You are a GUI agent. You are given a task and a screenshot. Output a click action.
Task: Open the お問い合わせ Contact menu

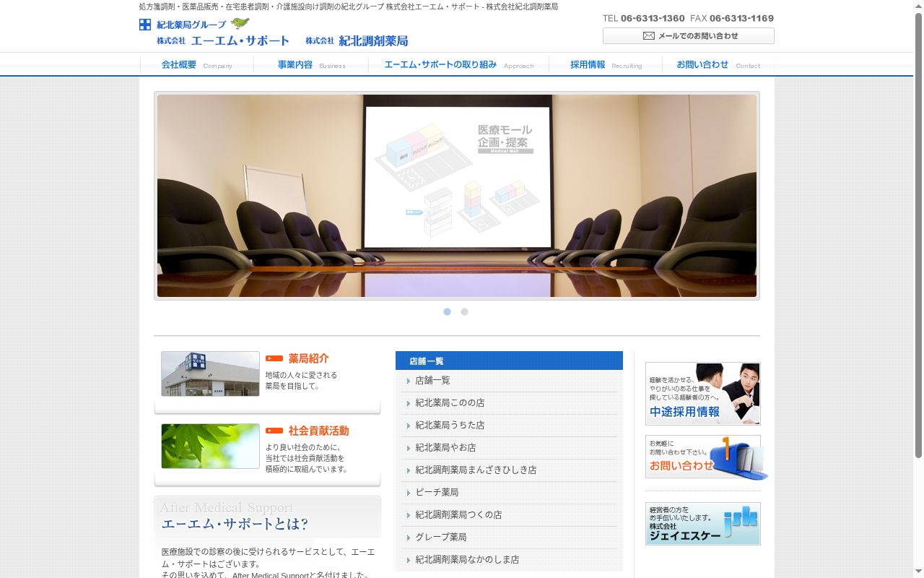click(x=718, y=65)
